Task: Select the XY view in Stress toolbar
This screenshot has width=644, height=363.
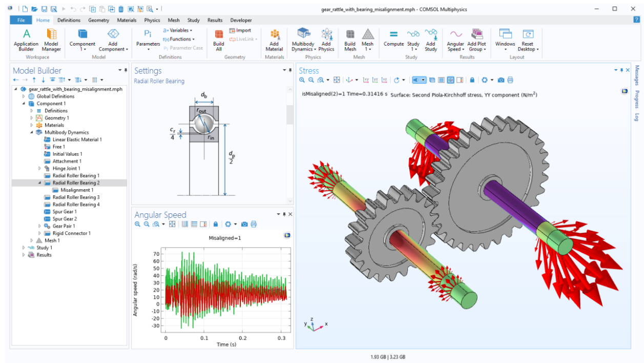Action: pos(366,80)
